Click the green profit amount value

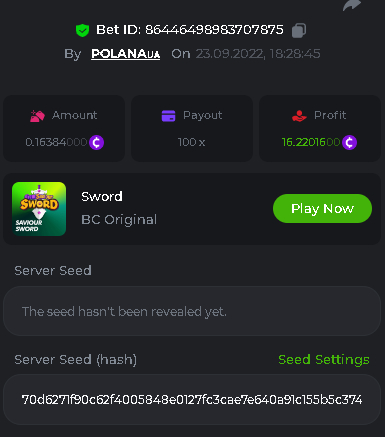pos(311,142)
